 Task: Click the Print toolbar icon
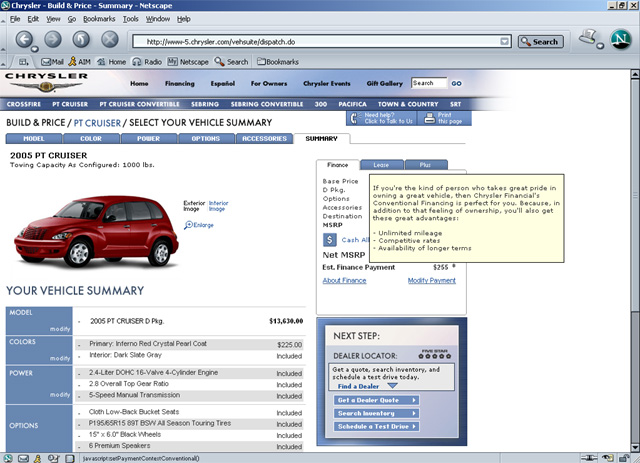(x=587, y=37)
